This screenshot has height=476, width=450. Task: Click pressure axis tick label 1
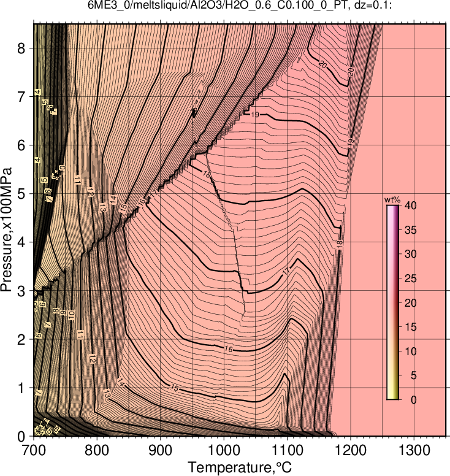(x=21, y=388)
